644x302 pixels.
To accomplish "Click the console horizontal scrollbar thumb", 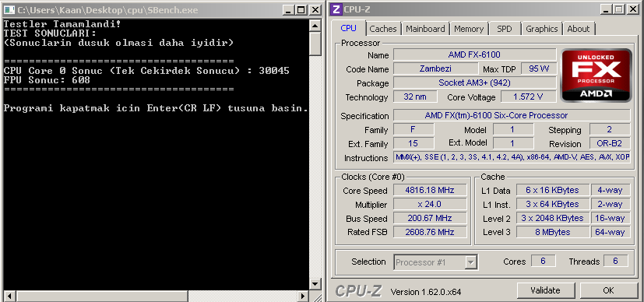I will pyautogui.click(x=102, y=296).
